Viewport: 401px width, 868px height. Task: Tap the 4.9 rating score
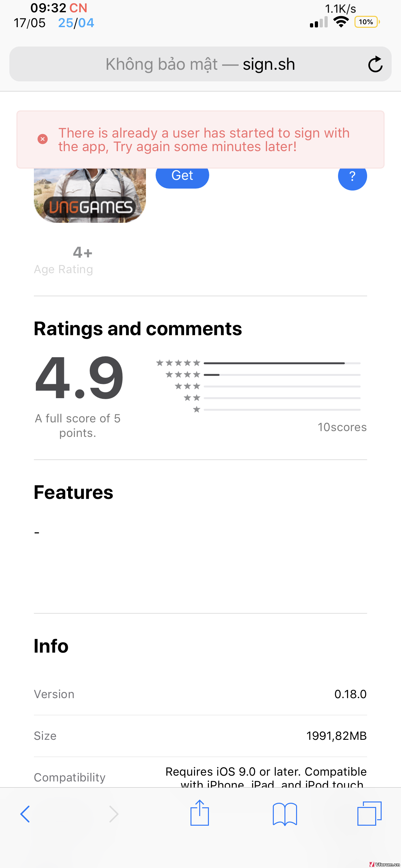click(x=79, y=378)
